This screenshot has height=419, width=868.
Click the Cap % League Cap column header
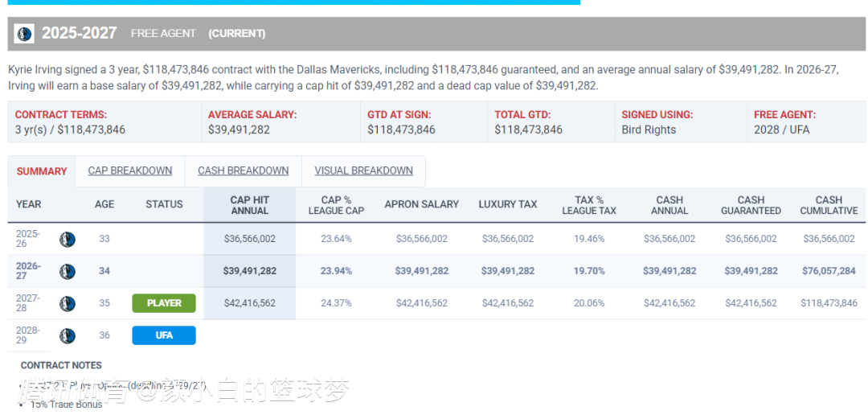pyautogui.click(x=336, y=205)
